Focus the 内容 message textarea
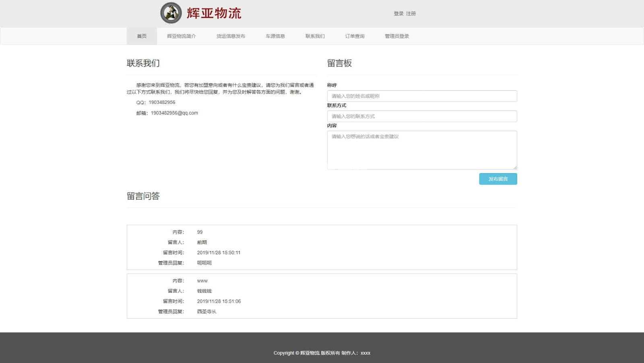The height and width of the screenshot is (363, 644). coord(422,150)
